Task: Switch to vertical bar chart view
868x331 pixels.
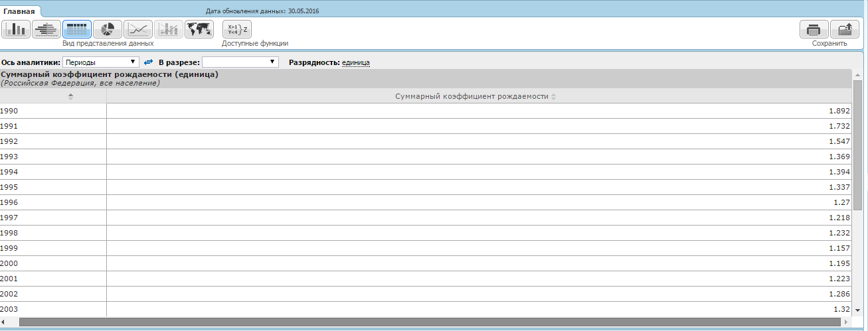Action: tap(16, 29)
